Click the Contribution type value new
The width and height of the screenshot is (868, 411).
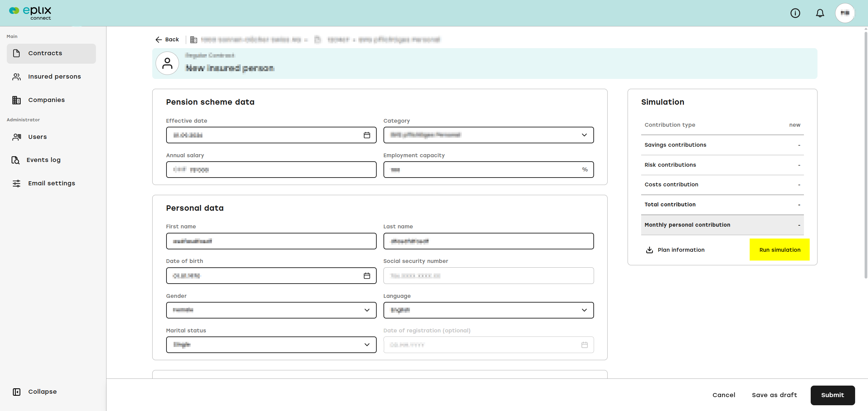[794, 125]
